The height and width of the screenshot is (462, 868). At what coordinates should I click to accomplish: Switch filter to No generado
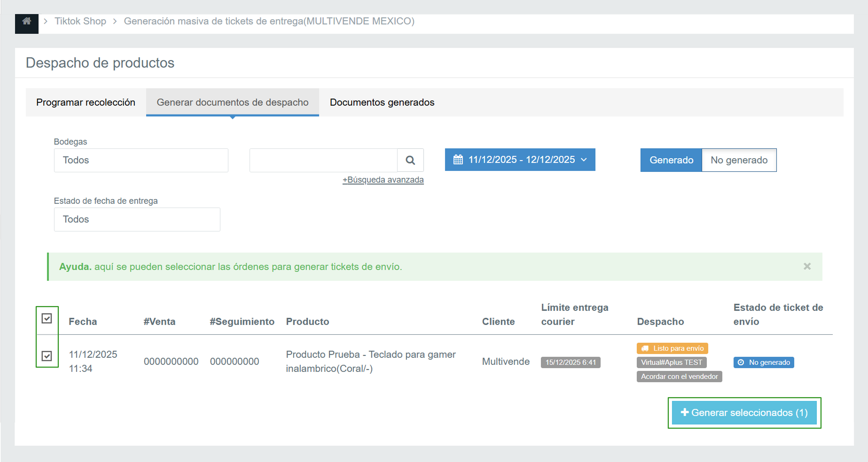tap(738, 160)
